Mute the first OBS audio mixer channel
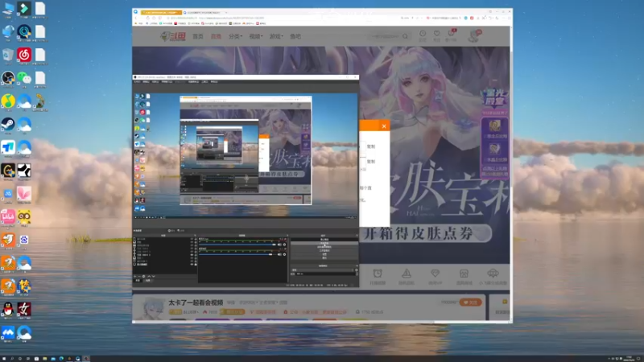This screenshot has width=644, height=362. (279, 245)
